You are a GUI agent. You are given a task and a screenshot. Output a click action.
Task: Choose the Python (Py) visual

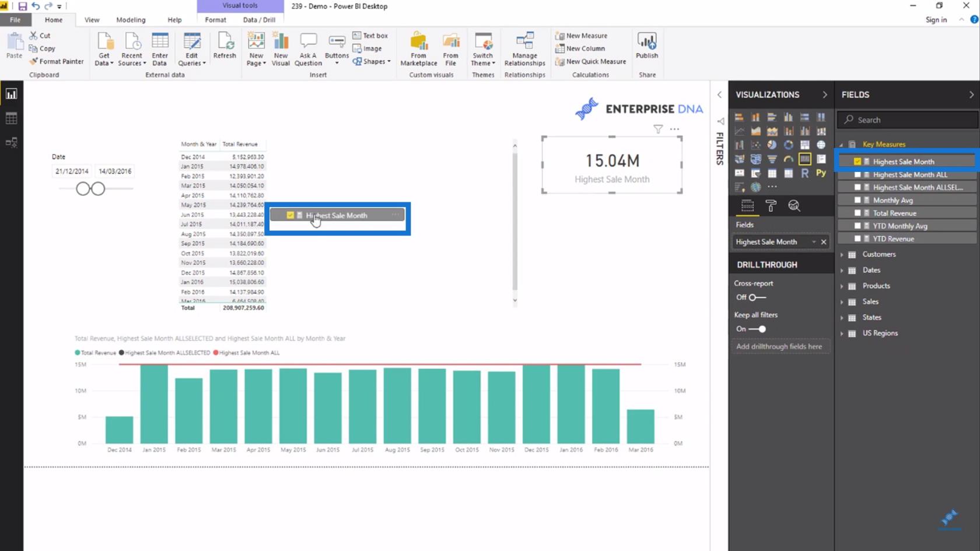click(x=821, y=173)
